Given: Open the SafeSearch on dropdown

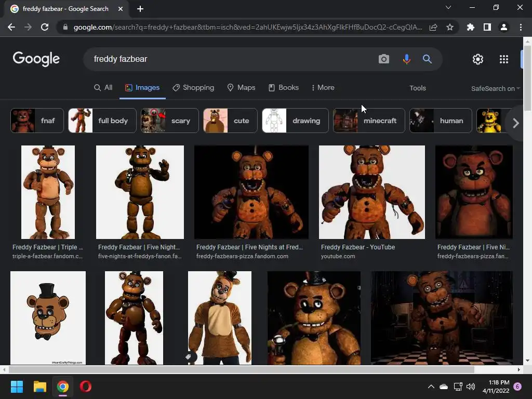Looking at the screenshot, I should pos(495,88).
